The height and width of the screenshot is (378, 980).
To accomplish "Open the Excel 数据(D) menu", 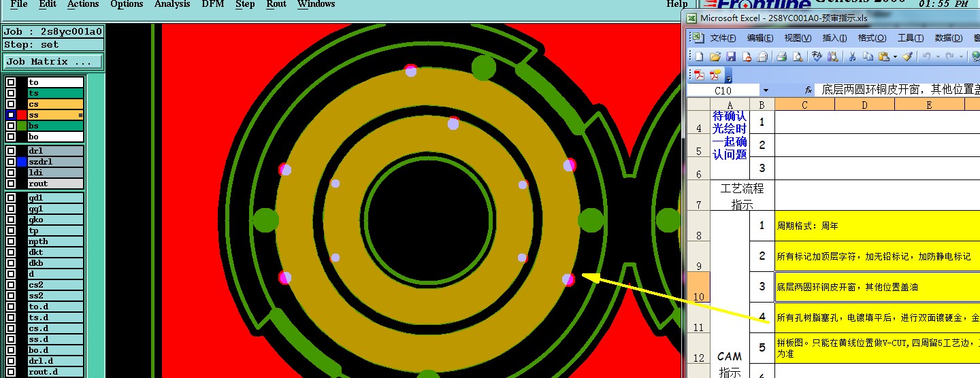I will click(948, 38).
